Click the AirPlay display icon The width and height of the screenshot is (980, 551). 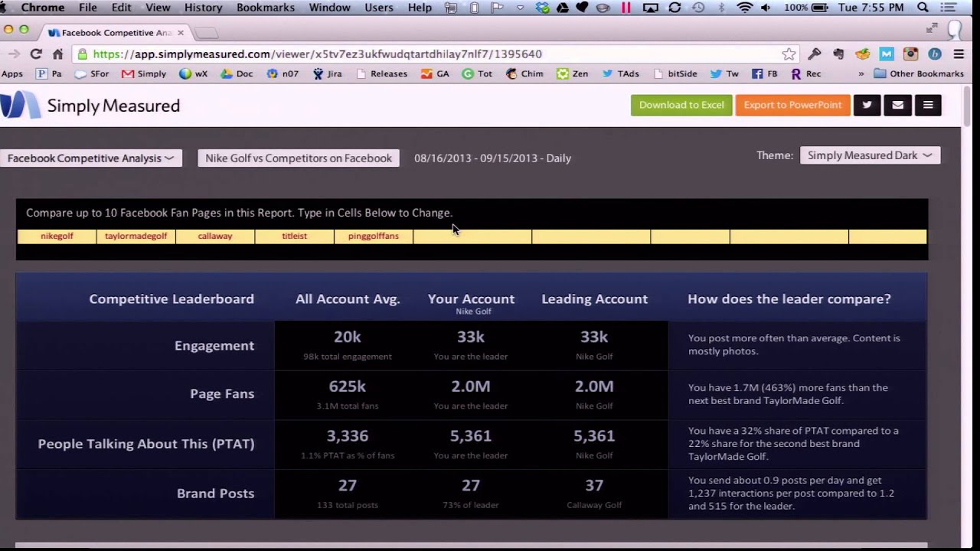(x=651, y=8)
